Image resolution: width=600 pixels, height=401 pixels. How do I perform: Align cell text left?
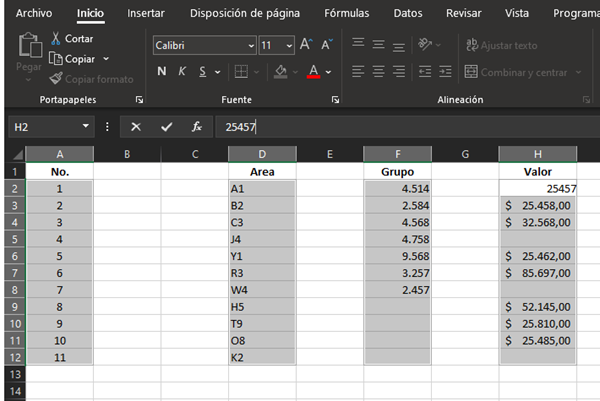(x=358, y=72)
